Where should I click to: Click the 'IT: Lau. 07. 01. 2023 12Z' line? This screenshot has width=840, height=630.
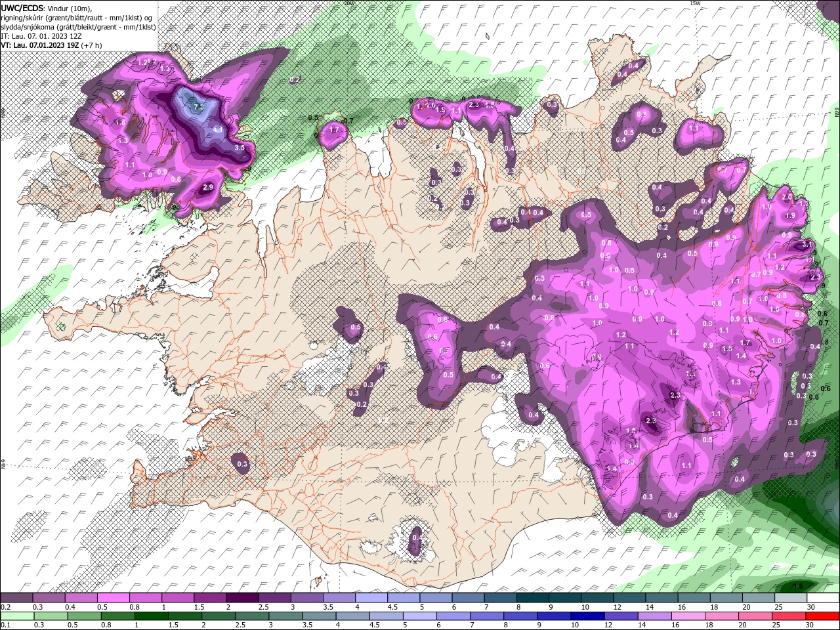click(x=43, y=36)
